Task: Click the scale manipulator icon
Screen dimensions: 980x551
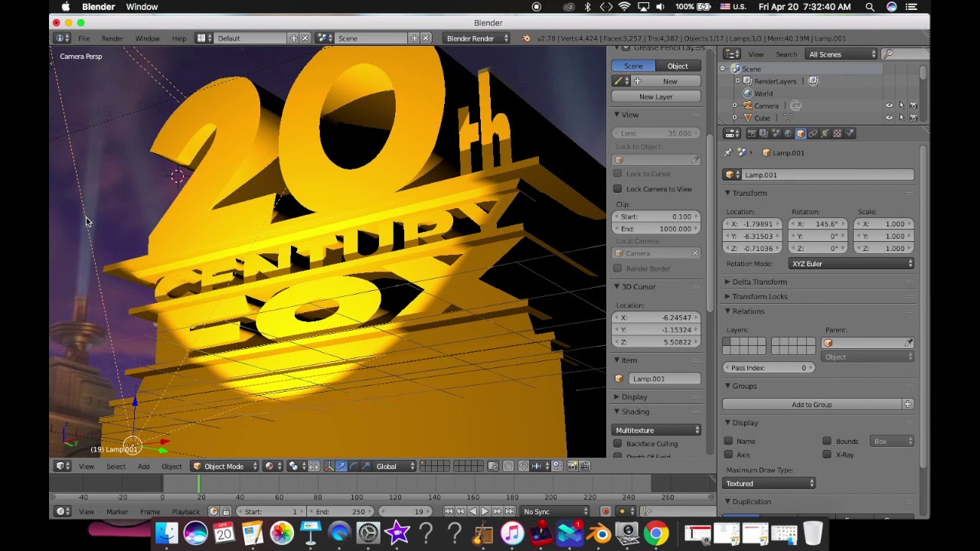Action: pyautogui.click(x=365, y=466)
